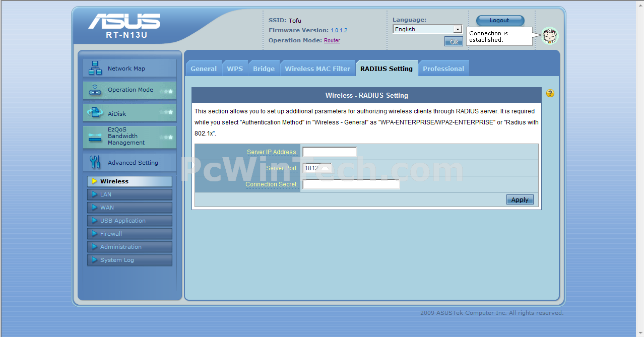This screenshot has width=644, height=337.
Task: Open the Wireless MAC Filter tab
Action: click(317, 69)
